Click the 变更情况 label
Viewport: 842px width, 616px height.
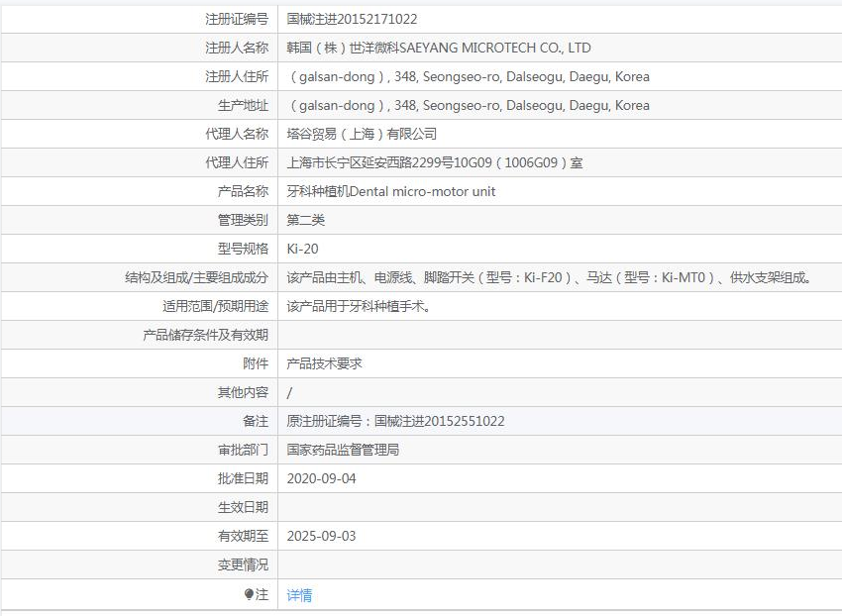243,565
